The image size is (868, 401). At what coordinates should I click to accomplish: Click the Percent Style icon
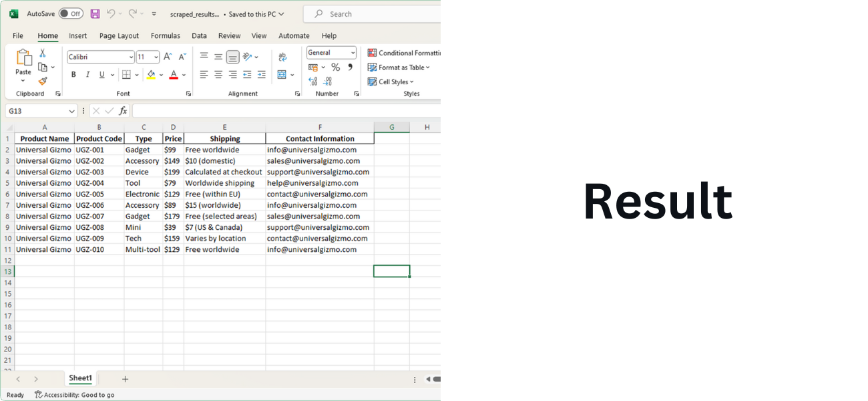pyautogui.click(x=336, y=67)
